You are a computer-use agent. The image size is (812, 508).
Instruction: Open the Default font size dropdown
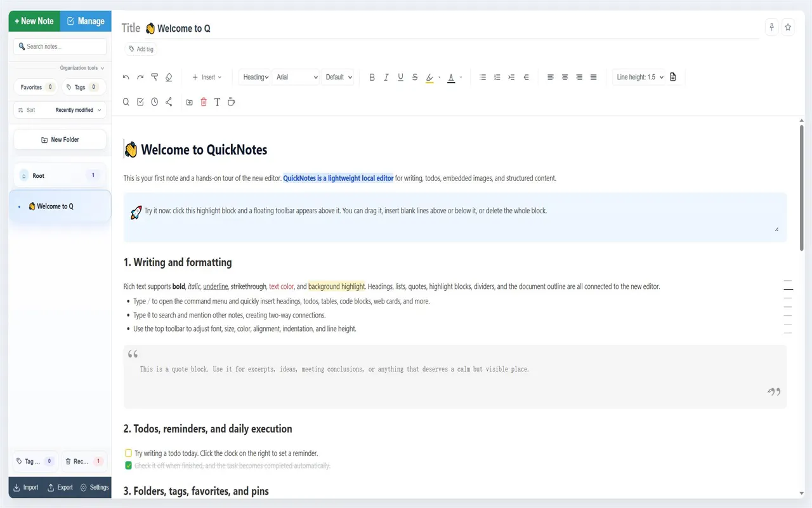(339, 77)
